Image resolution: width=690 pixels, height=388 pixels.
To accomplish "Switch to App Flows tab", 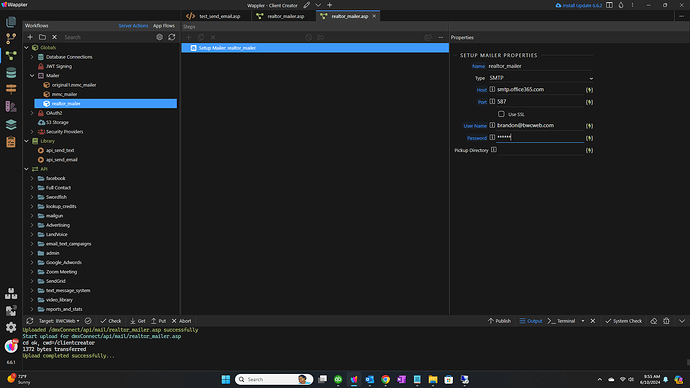I will [164, 26].
